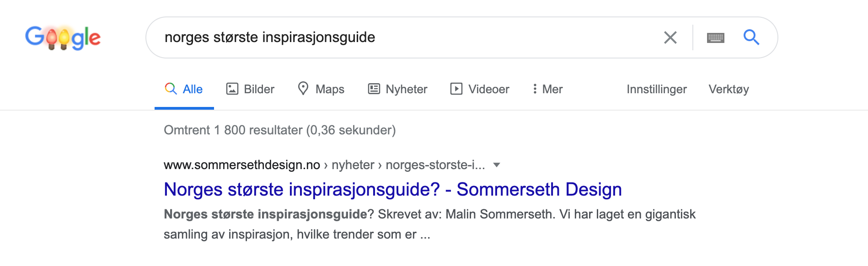
Task: Expand the result URL options arrow
Action: [x=497, y=165]
